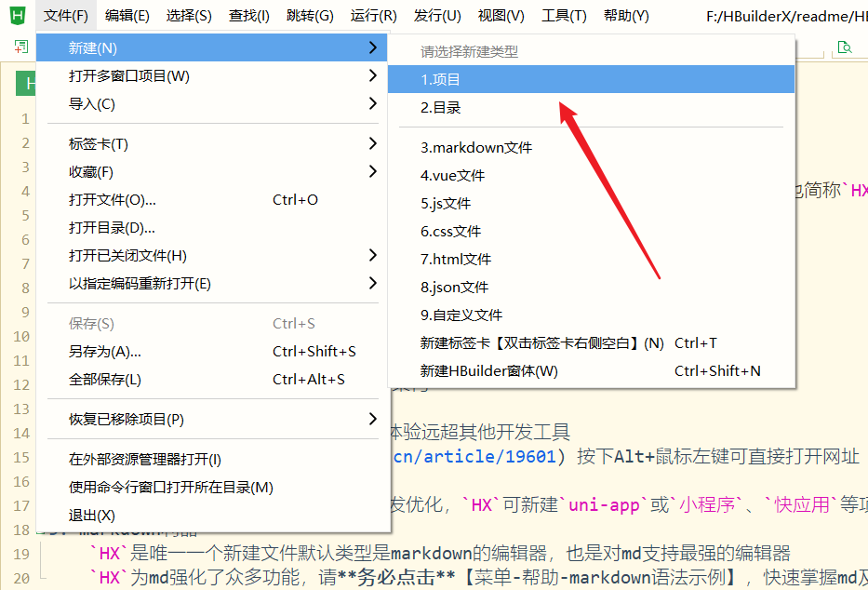Create a 5.js文件
The width and height of the screenshot is (868, 590).
[x=591, y=203]
